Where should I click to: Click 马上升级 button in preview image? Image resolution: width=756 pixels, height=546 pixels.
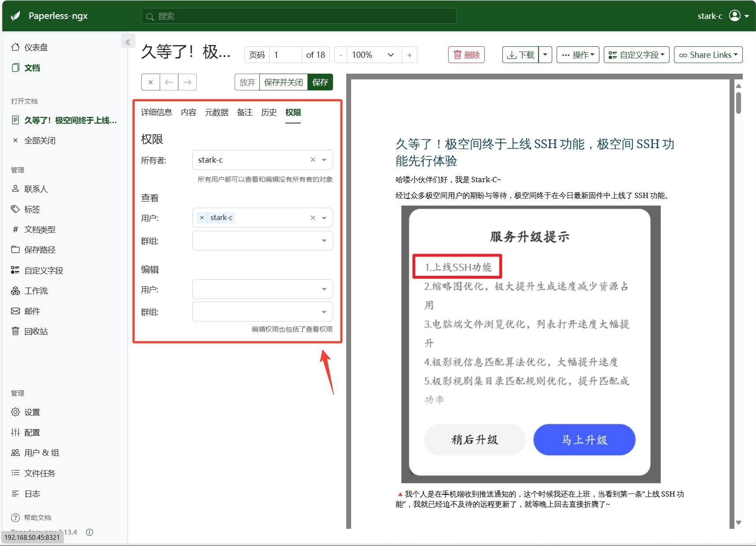584,439
